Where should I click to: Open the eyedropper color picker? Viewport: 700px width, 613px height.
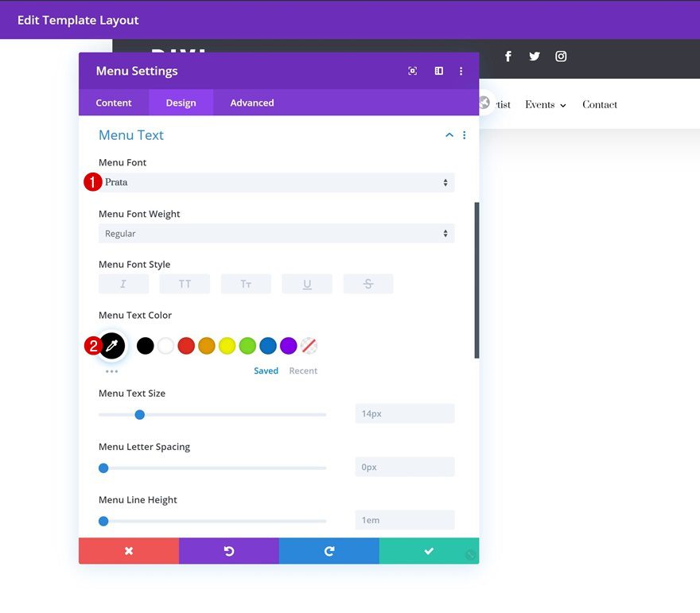[x=111, y=346]
